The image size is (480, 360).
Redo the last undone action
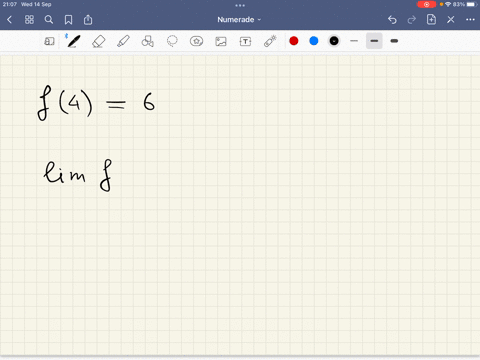coord(412,20)
